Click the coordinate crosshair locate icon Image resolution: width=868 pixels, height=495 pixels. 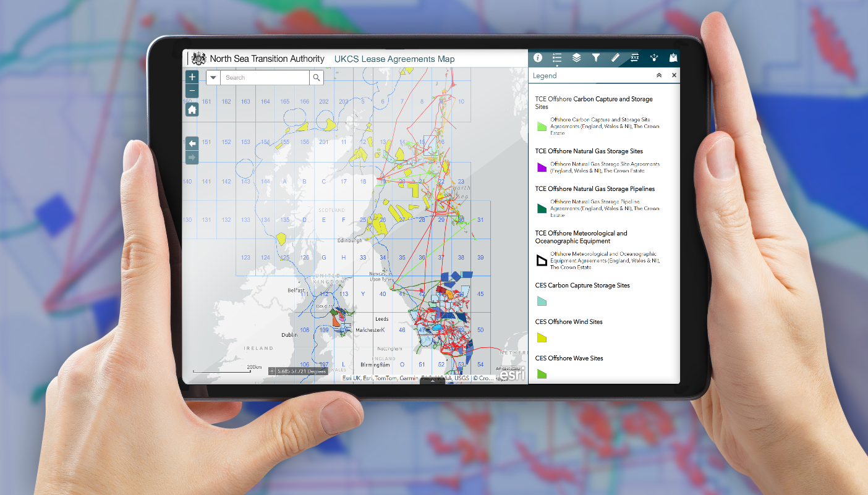272,371
